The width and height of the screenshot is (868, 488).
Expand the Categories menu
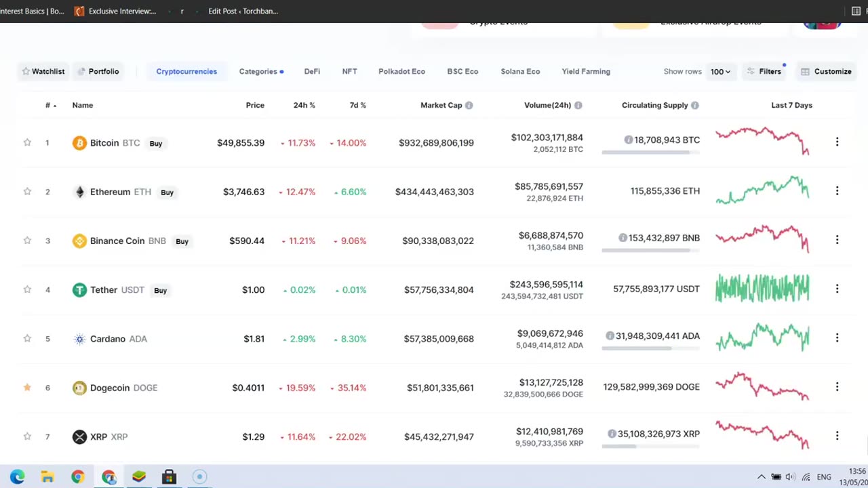coord(261,71)
